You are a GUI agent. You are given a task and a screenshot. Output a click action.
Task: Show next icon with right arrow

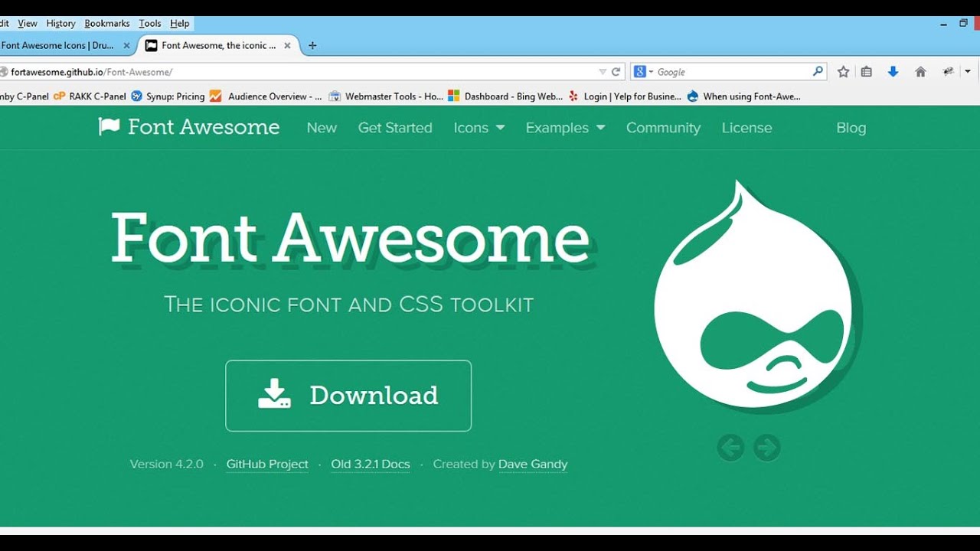(766, 448)
